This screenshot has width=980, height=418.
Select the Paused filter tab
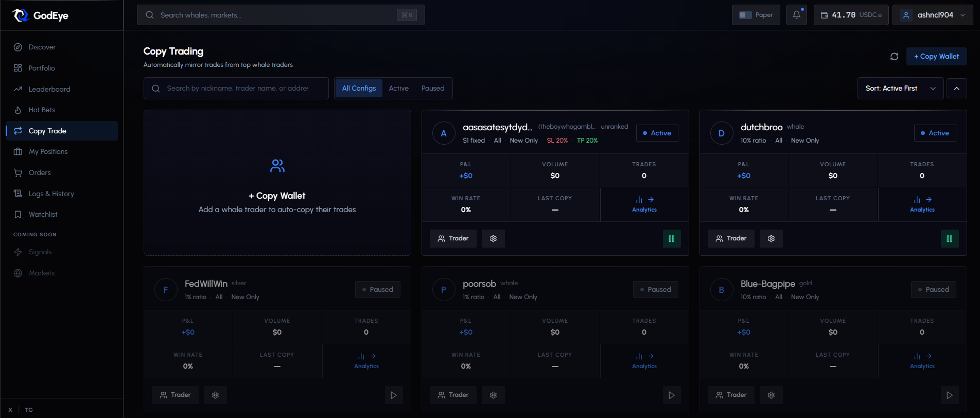[433, 88]
